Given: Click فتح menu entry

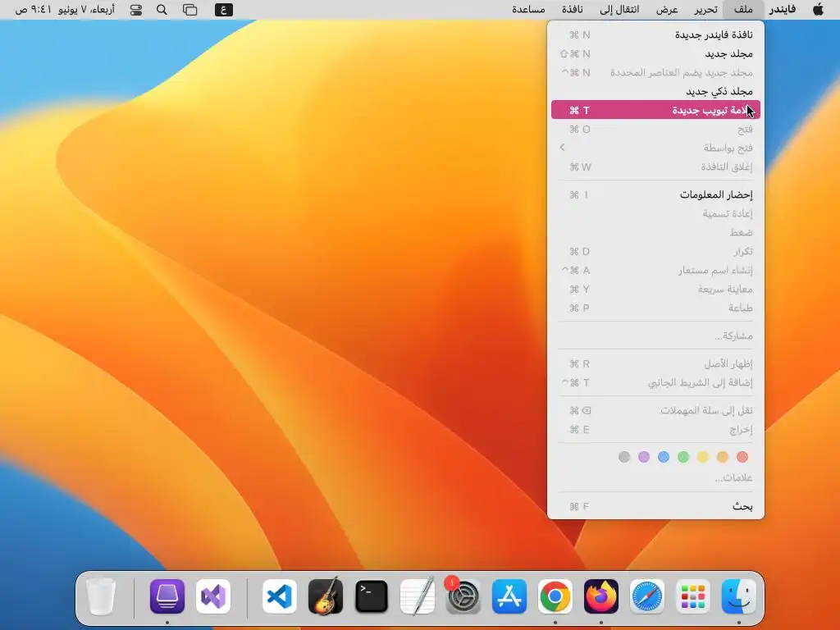Looking at the screenshot, I should click(655, 129).
